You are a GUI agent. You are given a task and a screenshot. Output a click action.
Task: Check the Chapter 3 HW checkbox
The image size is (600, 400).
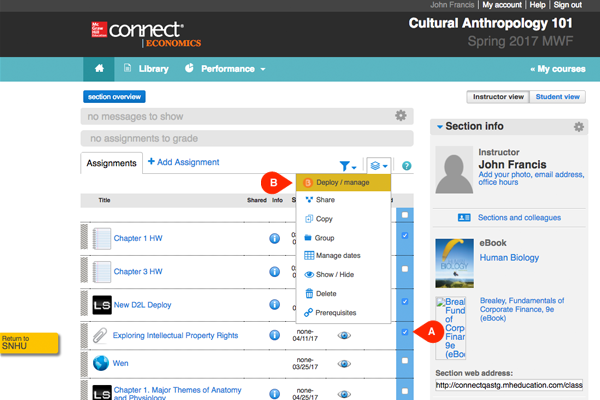(403, 269)
